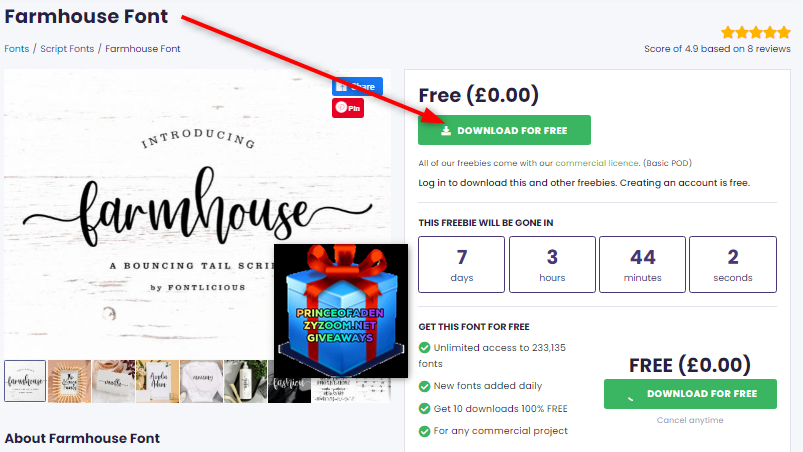Click the blue gift box giveaway image
Screen dimensions: 803x452
[x=341, y=311]
